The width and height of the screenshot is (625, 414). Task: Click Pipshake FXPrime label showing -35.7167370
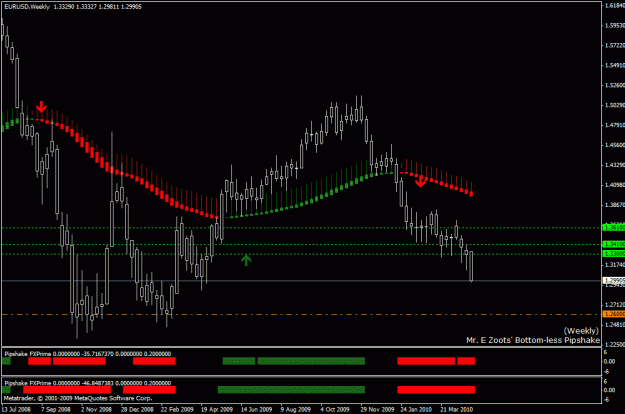click(x=88, y=354)
